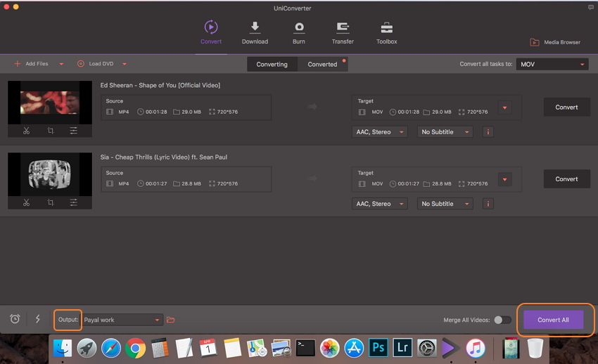
Task: Select the Sia Cheap Thrills thumbnail
Action: click(x=50, y=174)
